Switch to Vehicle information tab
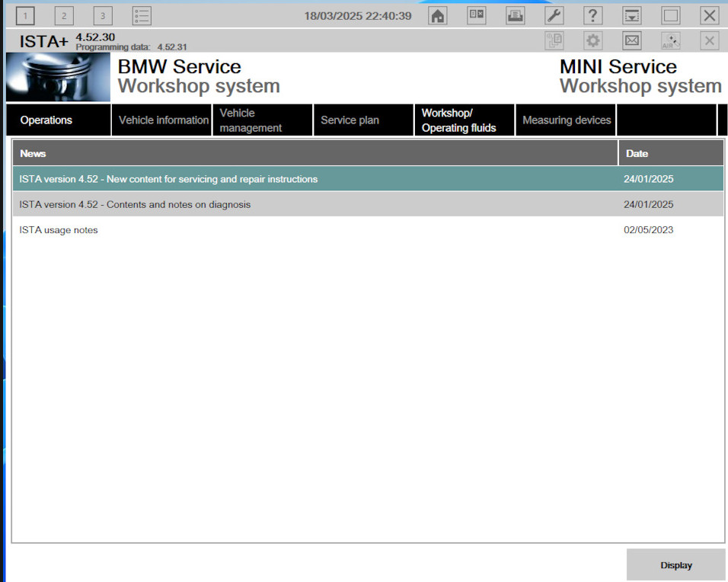 coord(161,120)
